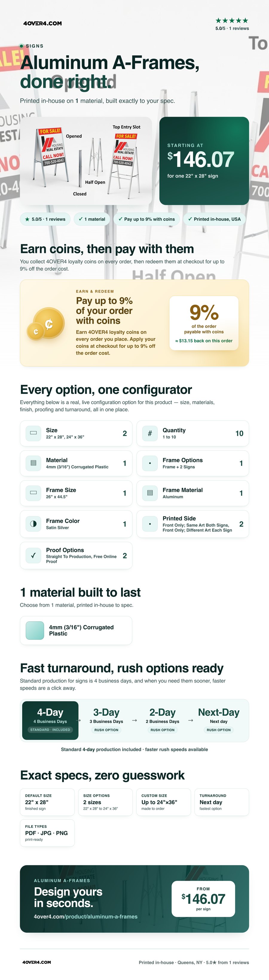Click the Size option icon
This screenshot has width=269, height=980.
(33, 433)
